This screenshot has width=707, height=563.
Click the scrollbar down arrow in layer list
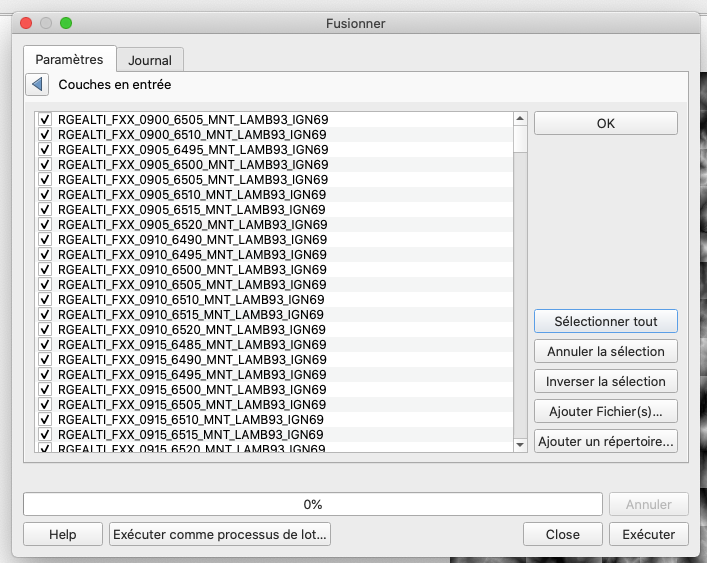point(520,445)
